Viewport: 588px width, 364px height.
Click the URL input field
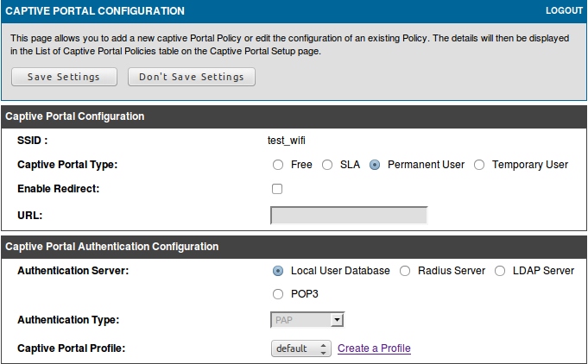(349, 216)
